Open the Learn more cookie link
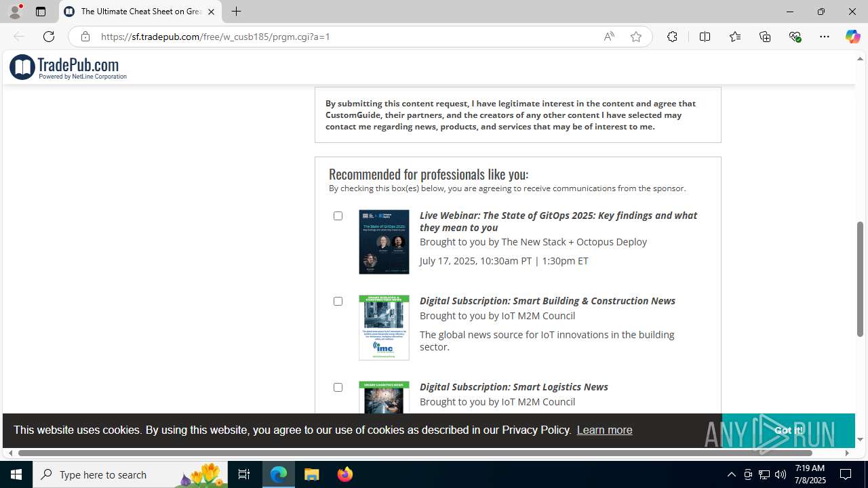The width and height of the screenshot is (868, 488). pyautogui.click(x=604, y=430)
